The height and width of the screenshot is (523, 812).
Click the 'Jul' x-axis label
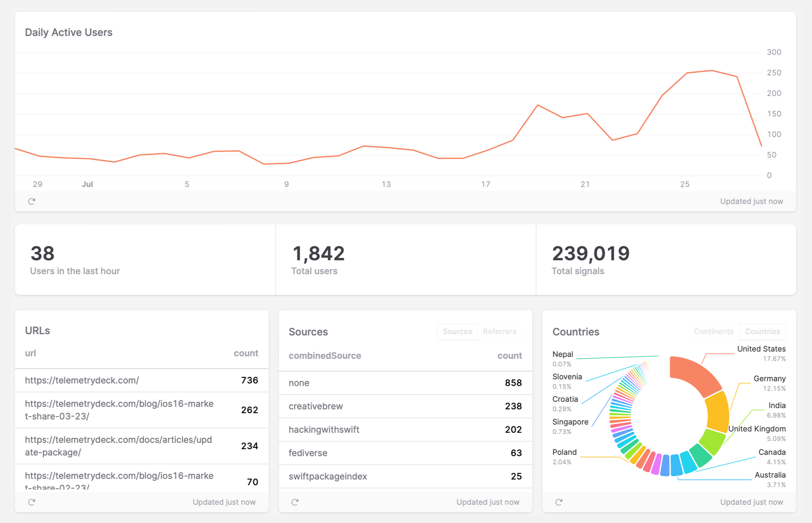[87, 184]
